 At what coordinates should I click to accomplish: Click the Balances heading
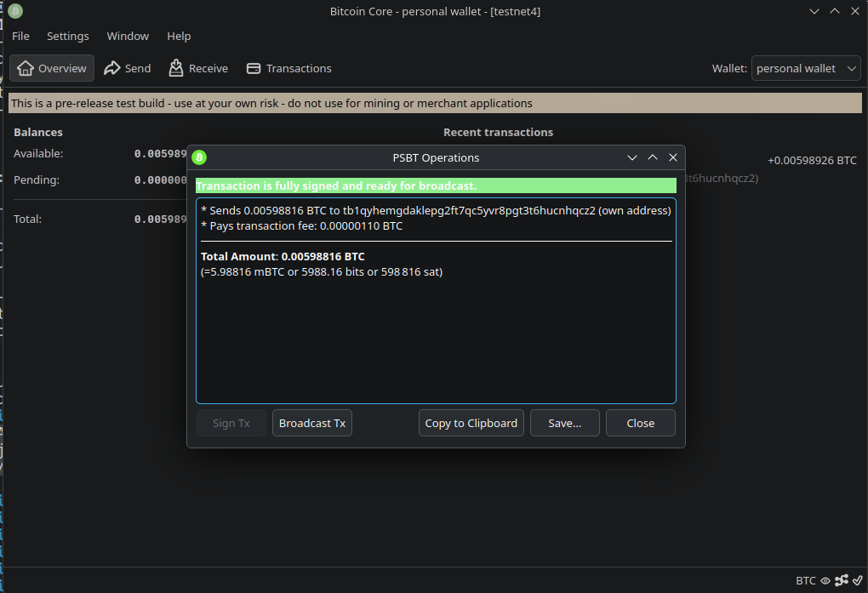point(38,133)
